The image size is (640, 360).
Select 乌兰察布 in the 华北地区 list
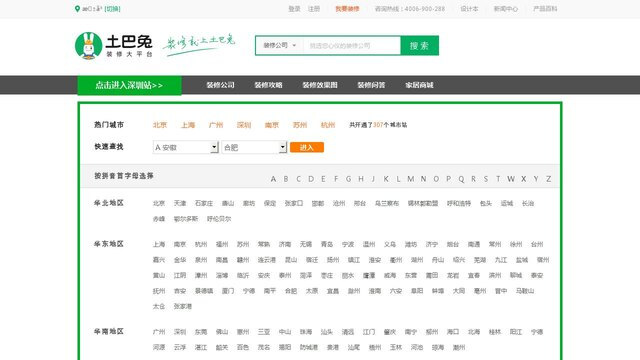tap(387, 203)
